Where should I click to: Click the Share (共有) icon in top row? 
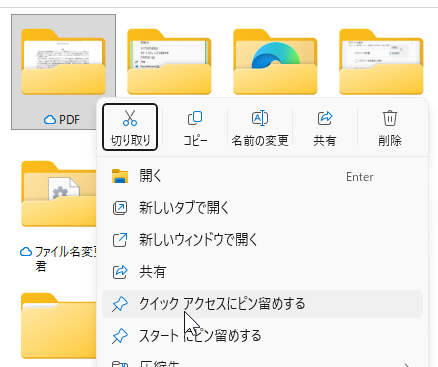click(x=325, y=127)
